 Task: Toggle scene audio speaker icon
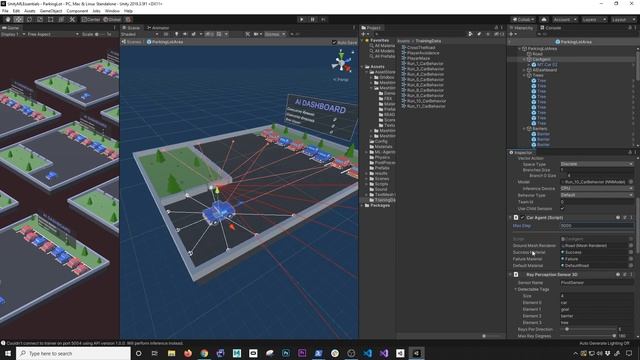[185, 34]
